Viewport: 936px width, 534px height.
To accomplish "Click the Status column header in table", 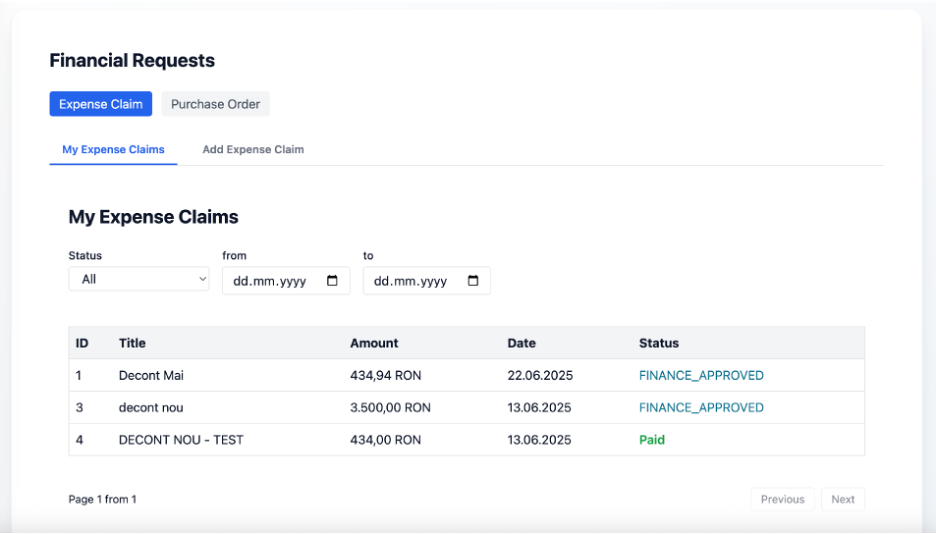I will click(659, 343).
